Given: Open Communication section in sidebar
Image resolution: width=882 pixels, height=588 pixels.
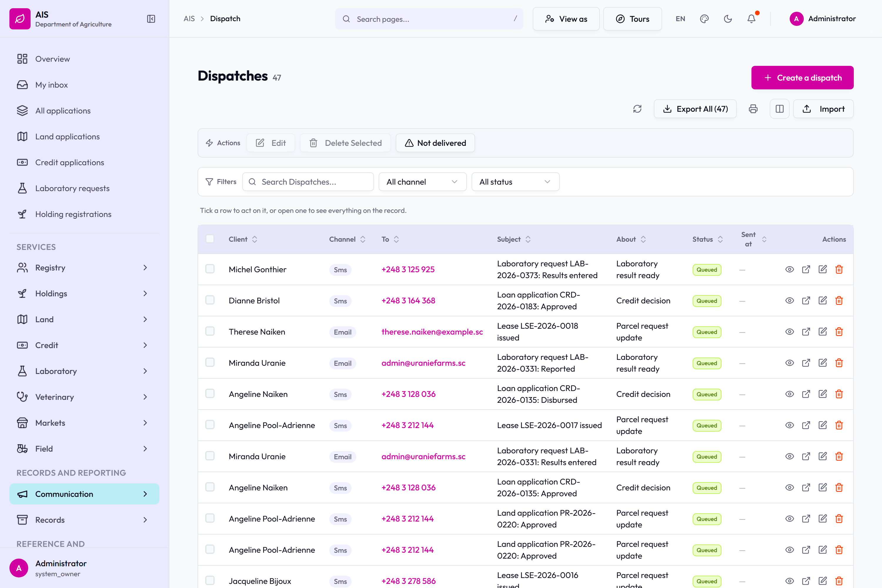Looking at the screenshot, I should coord(84,494).
